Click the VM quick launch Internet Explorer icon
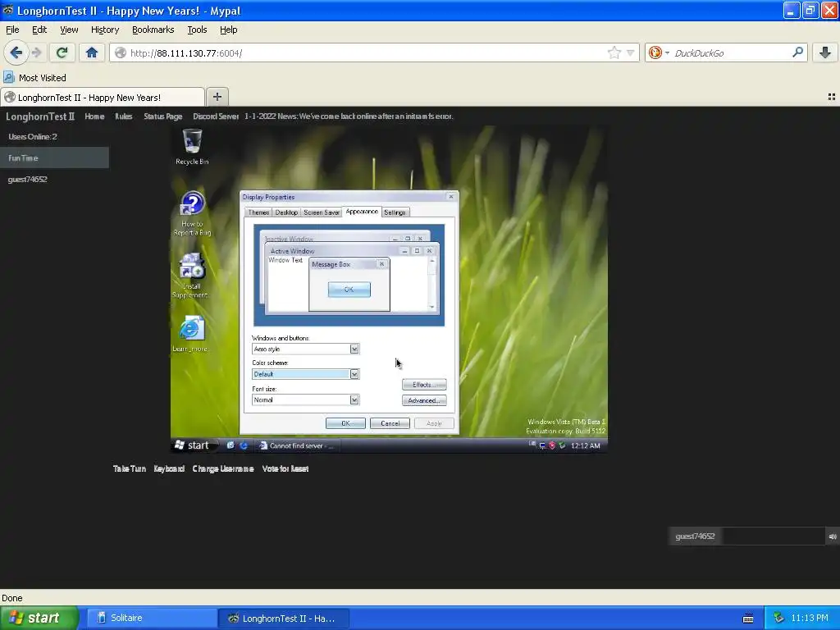Screen dimensions: 840x630 [243, 445]
